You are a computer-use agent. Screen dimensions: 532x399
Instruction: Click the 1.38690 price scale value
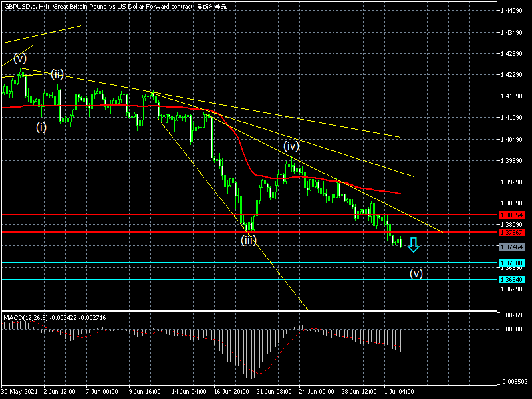pyautogui.click(x=511, y=203)
